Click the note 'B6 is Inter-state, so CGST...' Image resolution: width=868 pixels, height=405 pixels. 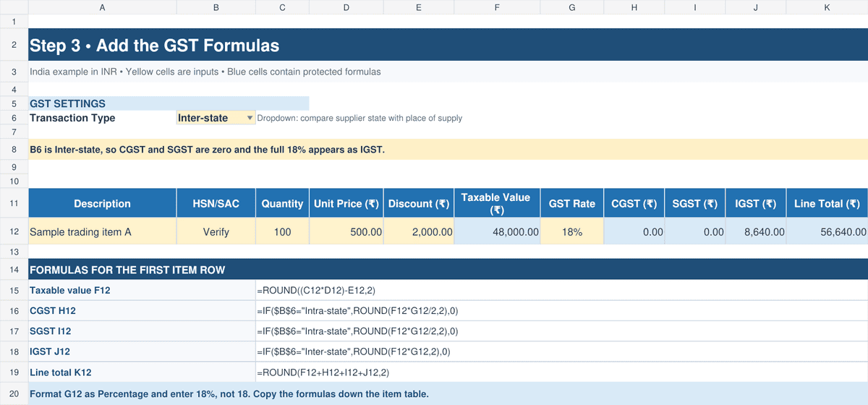pyautogui.click(x=207, y=150)
